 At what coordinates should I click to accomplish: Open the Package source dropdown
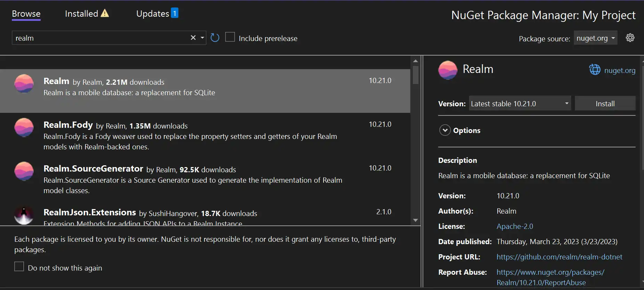click(x=595, y=38)
